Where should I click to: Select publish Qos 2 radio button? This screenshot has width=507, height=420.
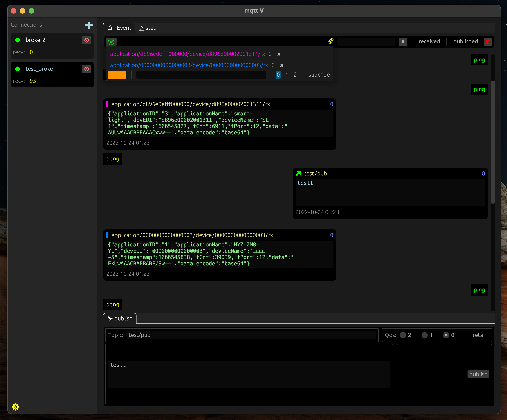click(403, 335)
